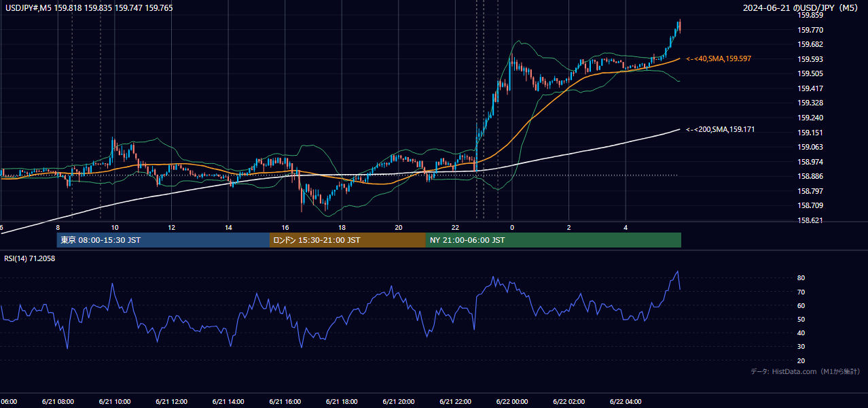Click the '6/21 16:00' date label on bottom axis
This screenshot has width=868, height=408.
click(285, 402)
